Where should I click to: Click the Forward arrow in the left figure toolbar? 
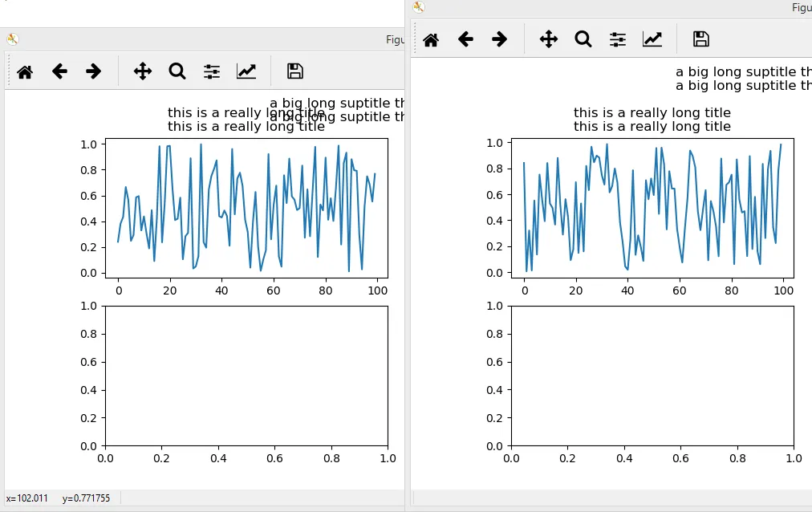coord(94,71)
